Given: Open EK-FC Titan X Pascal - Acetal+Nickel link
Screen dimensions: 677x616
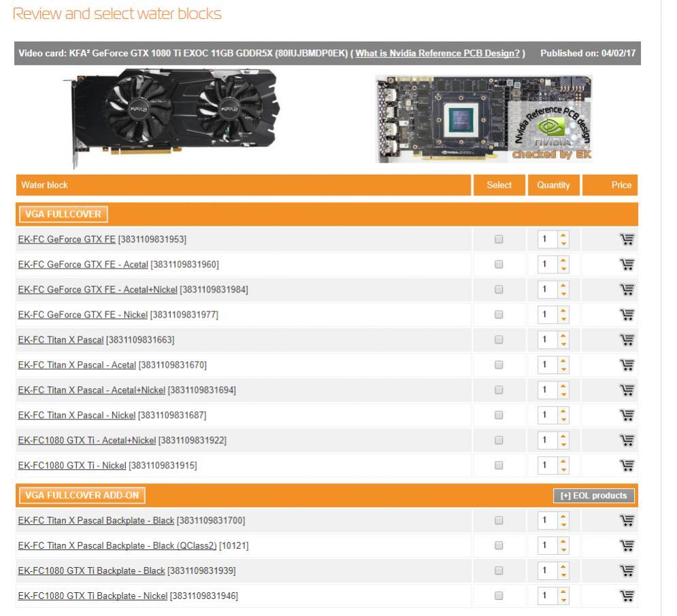Looking at the screenshot, I should click(92, 390).
